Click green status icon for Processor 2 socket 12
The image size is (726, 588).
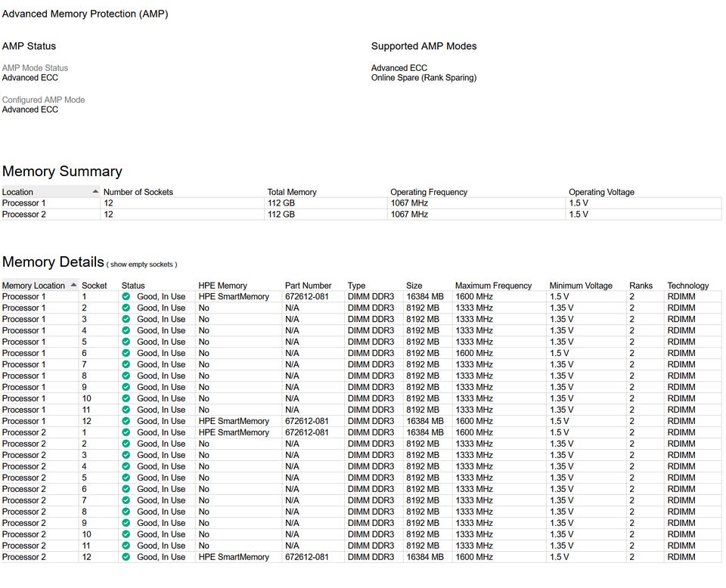126,558
